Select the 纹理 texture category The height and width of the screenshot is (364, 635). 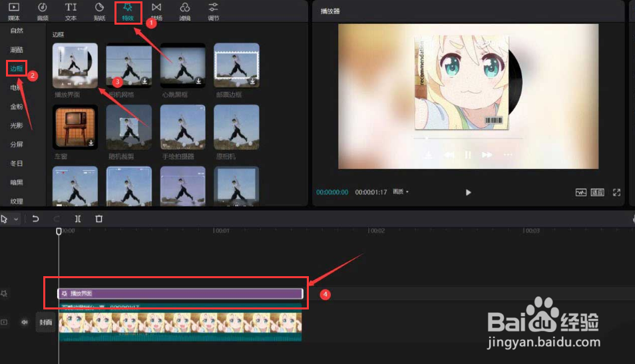tap(17, 201)
